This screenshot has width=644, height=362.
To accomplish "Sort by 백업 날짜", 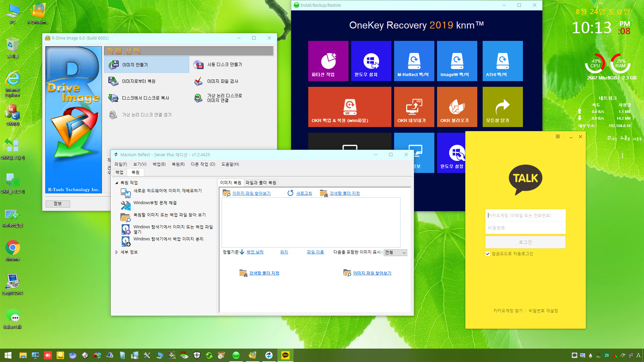I will tap(255, 252).
